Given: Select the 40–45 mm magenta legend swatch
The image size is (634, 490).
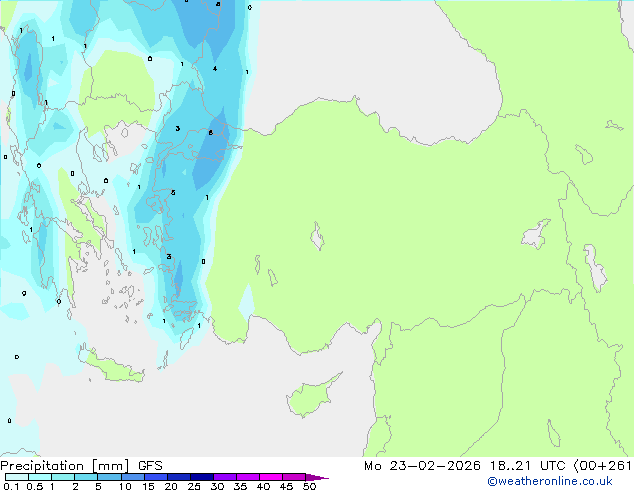Looking at the screenshot, I should (271, 477).
